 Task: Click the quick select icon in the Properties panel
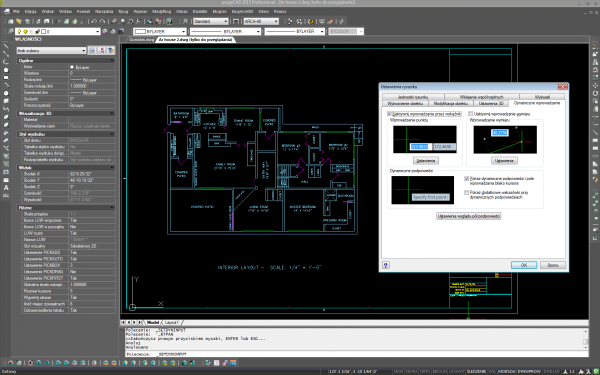[x=111, y=50]
